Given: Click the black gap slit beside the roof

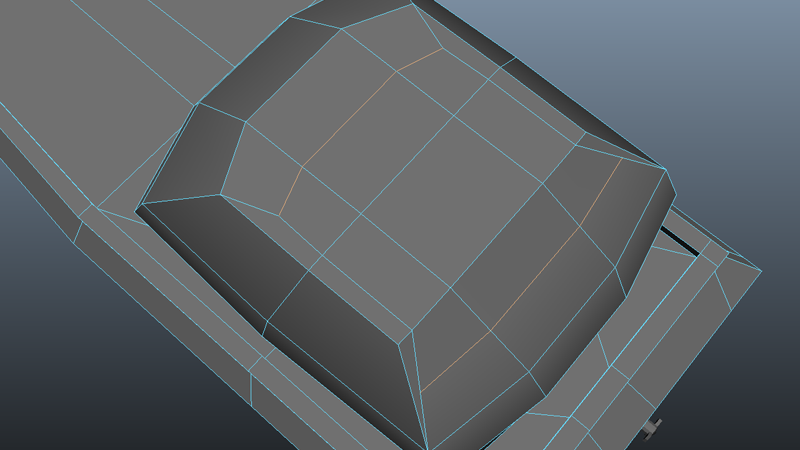Looking at the screenshot, I should pyautogui.click(x=680, y=240).
